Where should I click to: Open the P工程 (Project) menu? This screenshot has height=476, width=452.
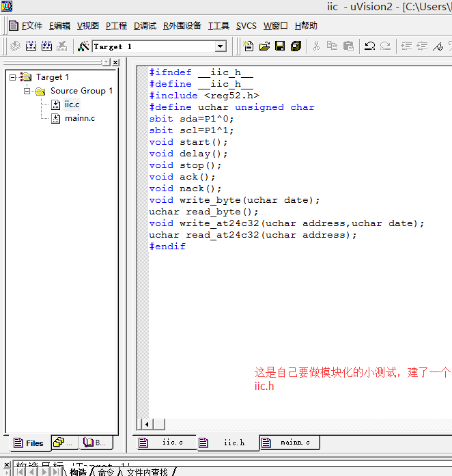[116, 26]
